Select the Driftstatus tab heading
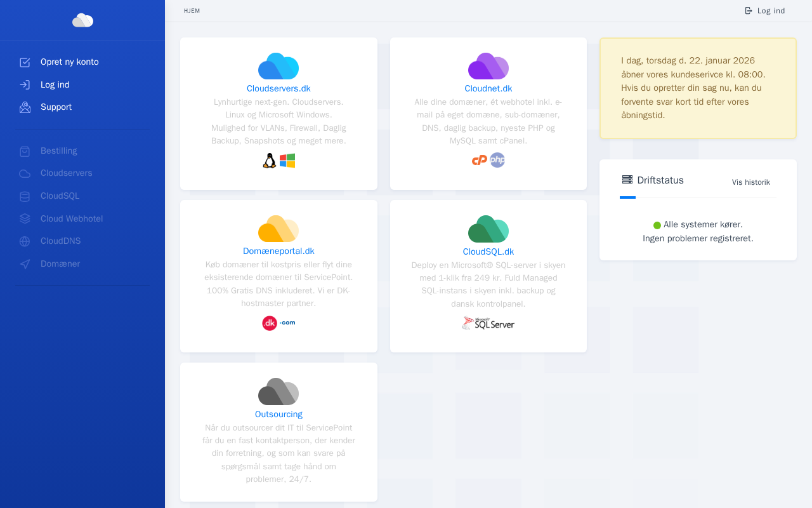The height and width of the screenshot is (508, 812). (x=660, y=180)
